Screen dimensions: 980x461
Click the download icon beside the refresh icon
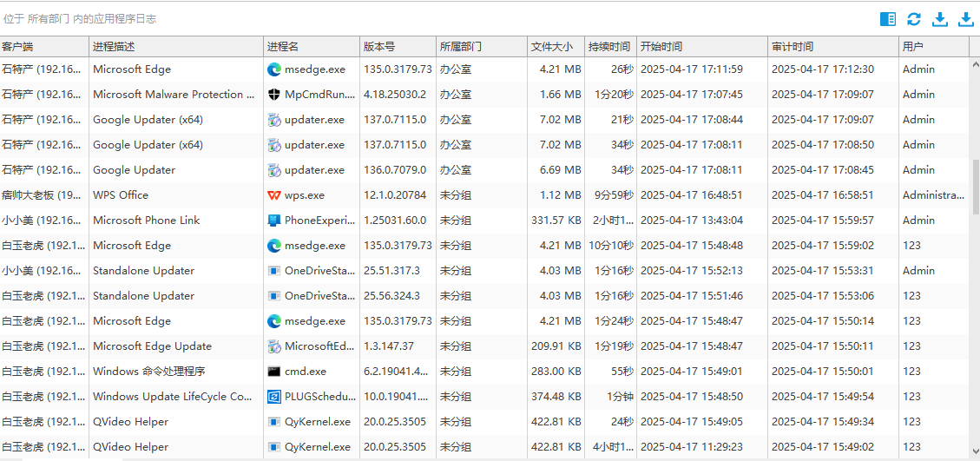click(x=939, y=19)
